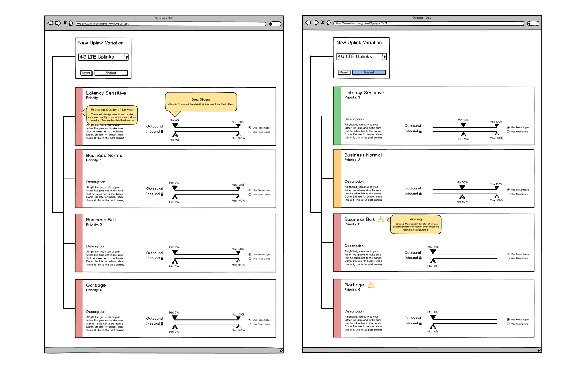Click Inbound lock icon in left Business Bulk

pos(162,258)
